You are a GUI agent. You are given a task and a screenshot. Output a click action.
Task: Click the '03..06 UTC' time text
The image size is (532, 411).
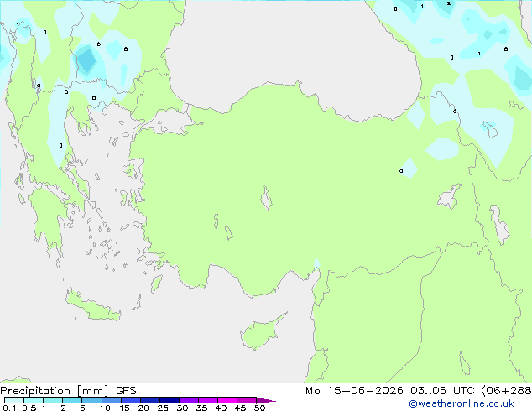442,391
